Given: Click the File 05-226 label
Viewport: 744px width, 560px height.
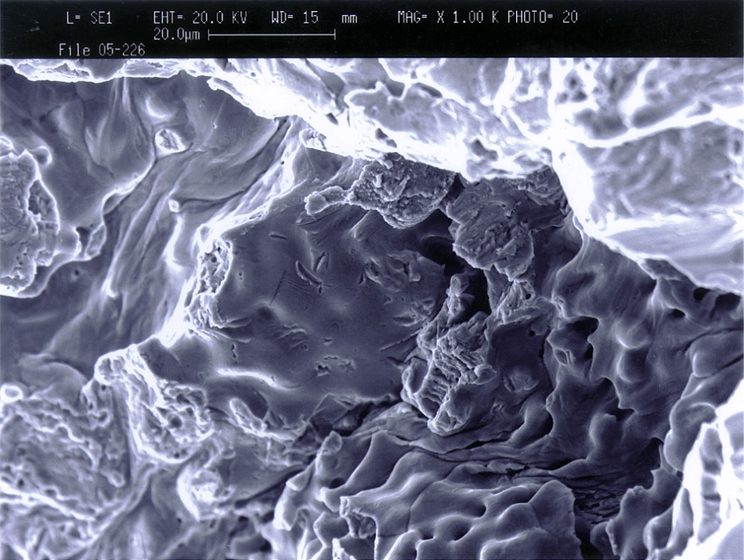Looking at the screenshot, I should [102, 50].
